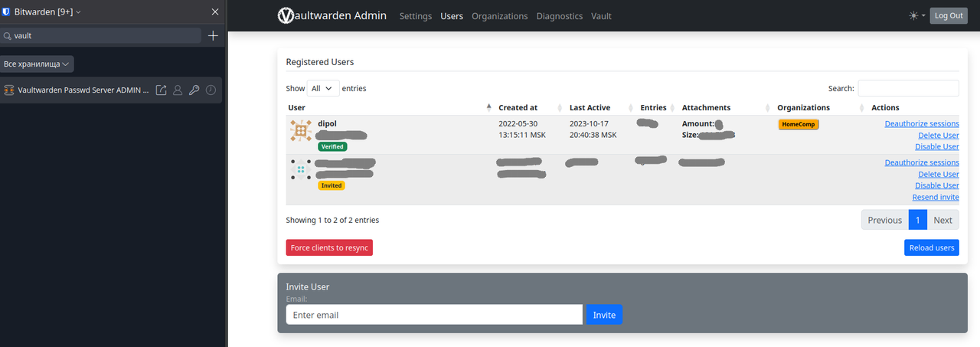Viewport: 980px width, 347px height.
Task: Click Force clients to resync
Action: coord(329,247)
